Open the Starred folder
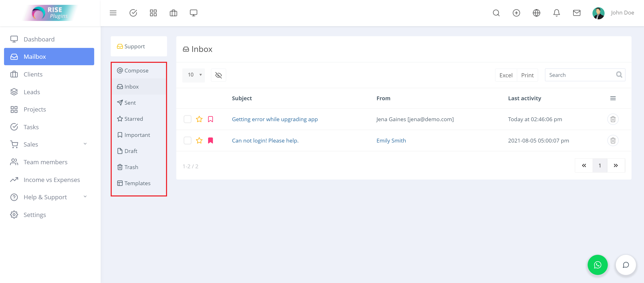 134,119
